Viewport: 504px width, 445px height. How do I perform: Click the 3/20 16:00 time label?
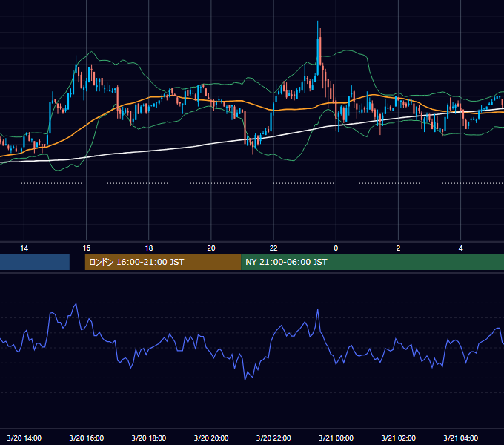point(87,438)
